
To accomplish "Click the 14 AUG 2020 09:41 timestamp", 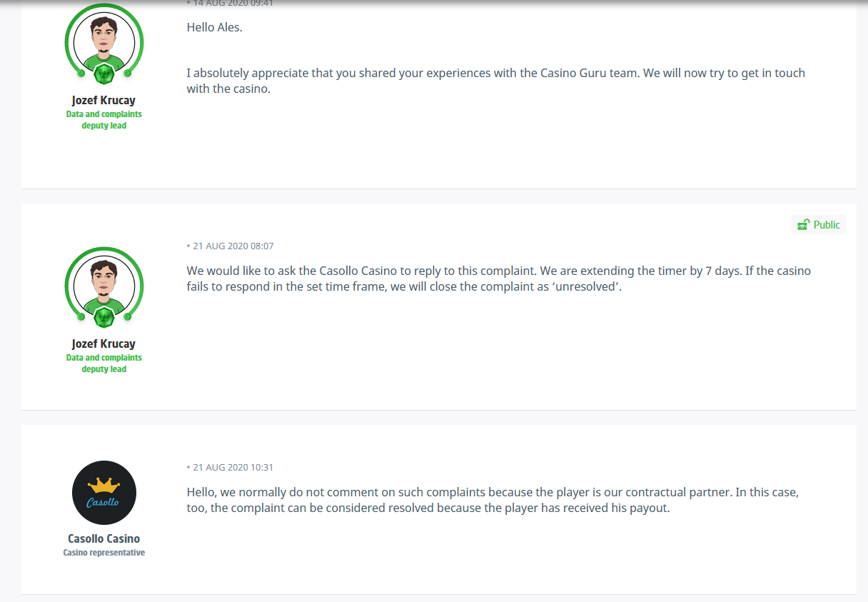I will click(x=233, y=4).
